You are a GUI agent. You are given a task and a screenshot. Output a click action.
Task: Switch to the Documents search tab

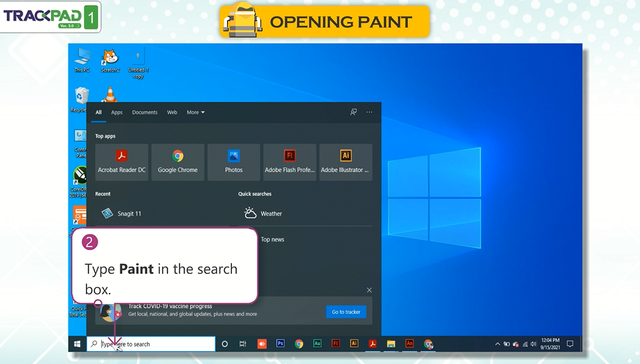[x=144, y=112]
